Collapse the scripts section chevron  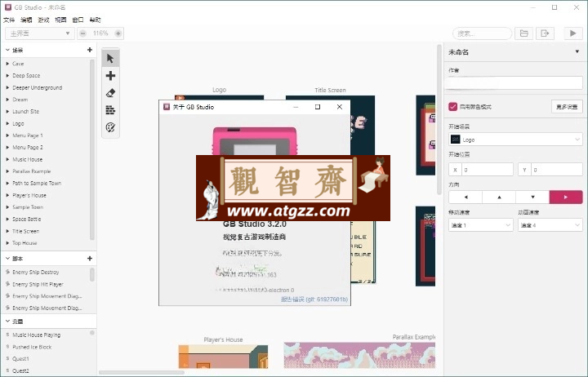coord(7,258)
